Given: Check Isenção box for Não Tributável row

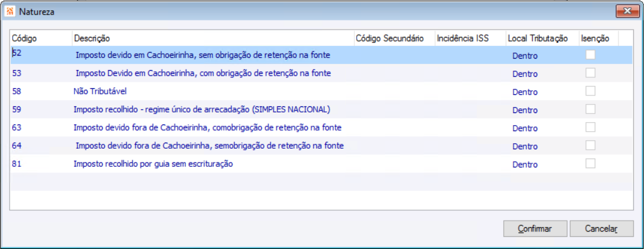Looking at the screenshot, I should (590, 91).
